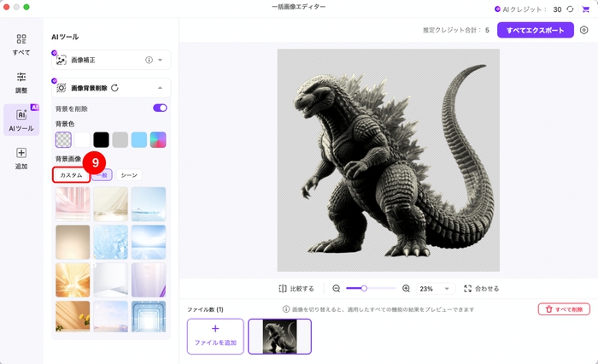Choose the beige gradient background thumbnail

click(x=73, y=242)
